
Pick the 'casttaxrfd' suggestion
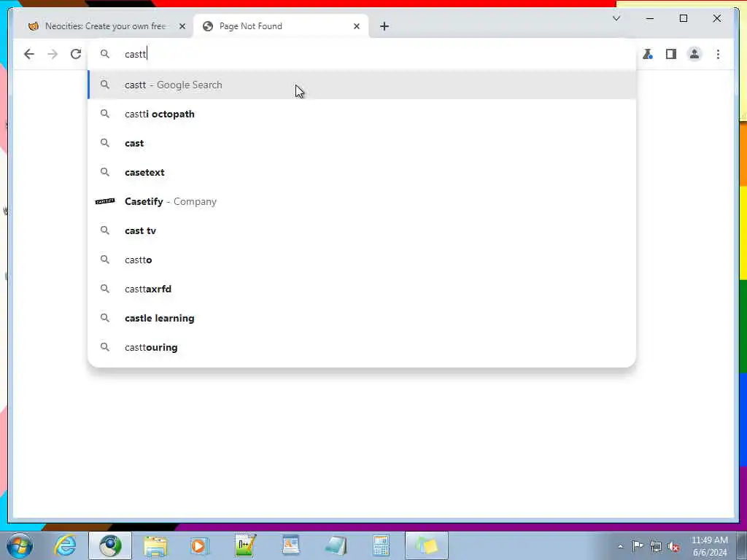point(362,289)
